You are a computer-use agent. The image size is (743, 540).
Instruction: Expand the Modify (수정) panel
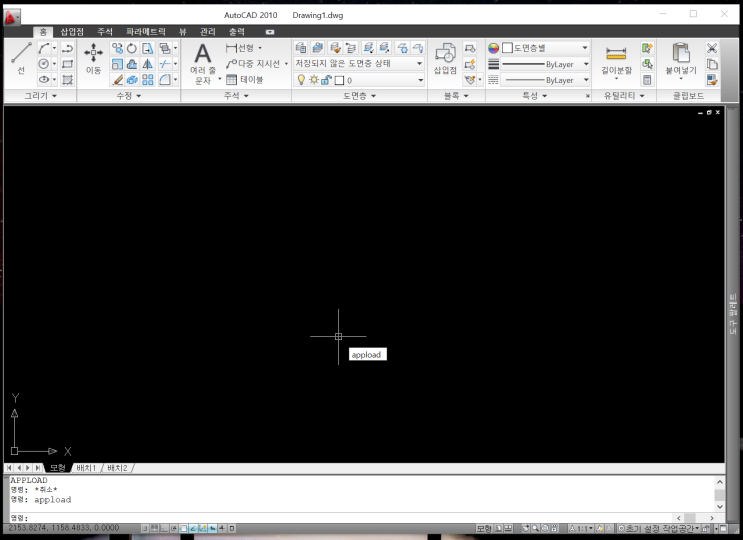click(129, 96)
